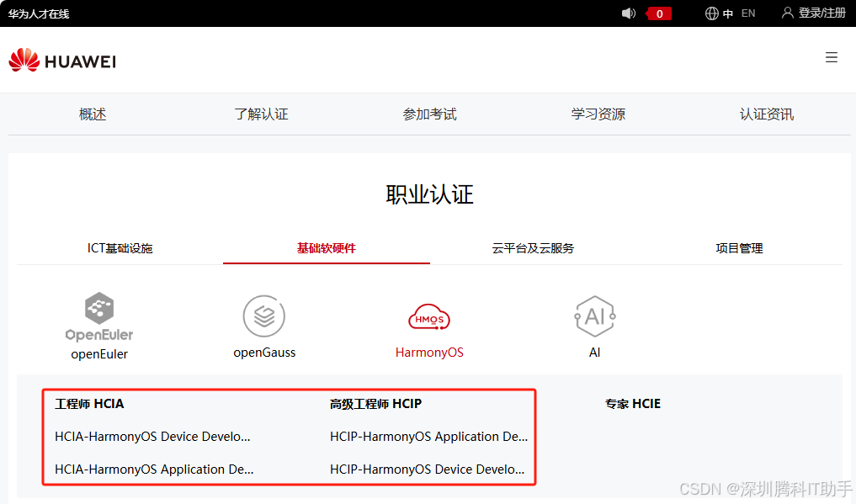The width and height of the screenshot is (856, 504).
Task: Switch language to EN
Action: tap(748, 13)
